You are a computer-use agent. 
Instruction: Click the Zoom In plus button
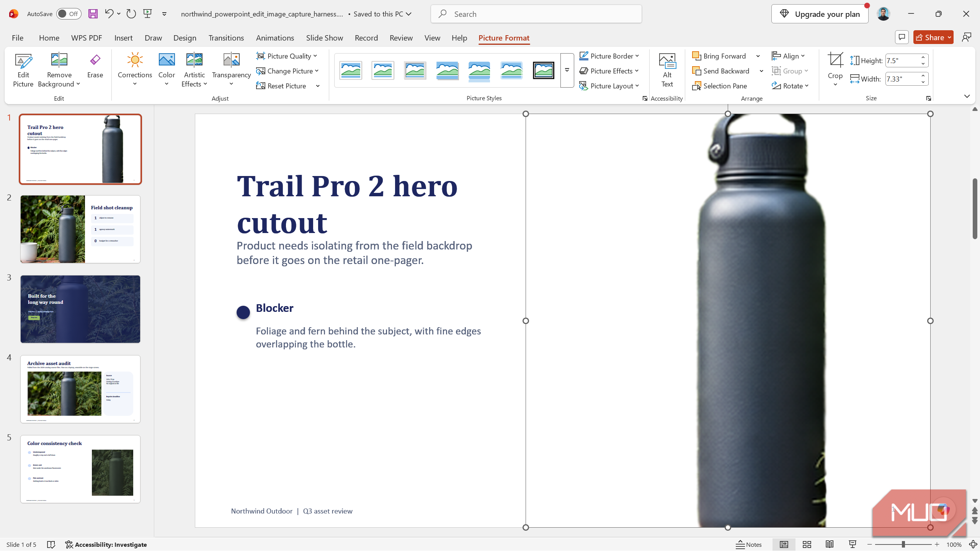pyautogui.click(x=937, y=544)
